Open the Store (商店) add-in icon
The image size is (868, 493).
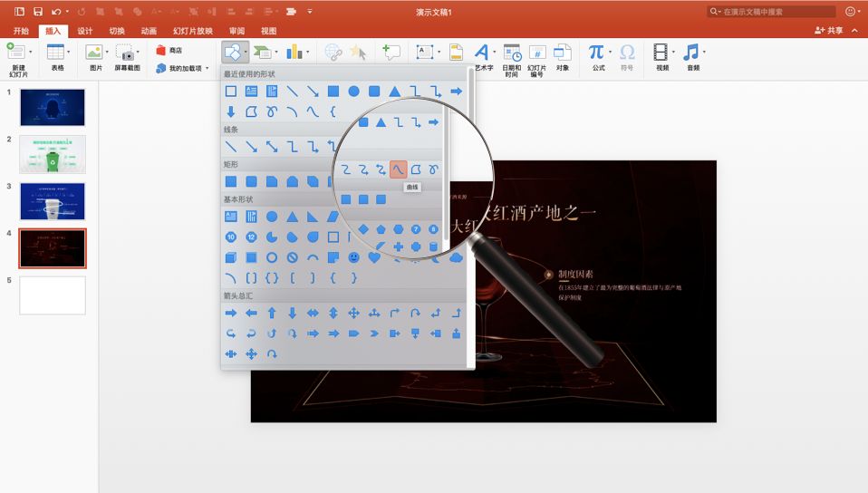pyautogui.click(x=161, y=51)
